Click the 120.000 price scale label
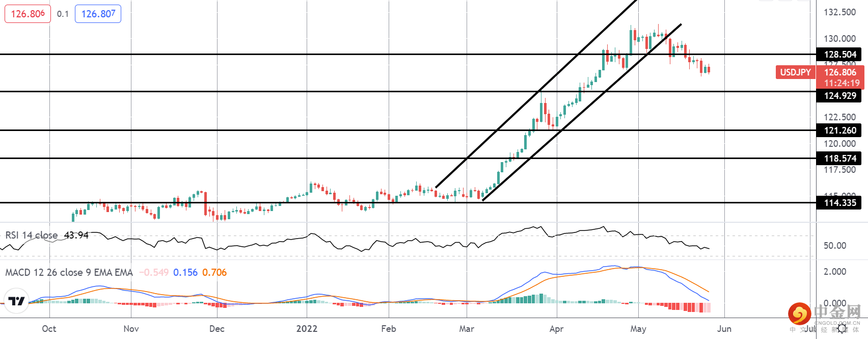The image size is (868, 339). 840,144
